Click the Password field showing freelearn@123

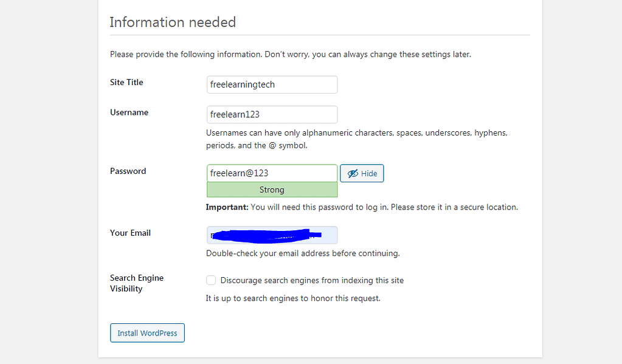click(272, 173)
